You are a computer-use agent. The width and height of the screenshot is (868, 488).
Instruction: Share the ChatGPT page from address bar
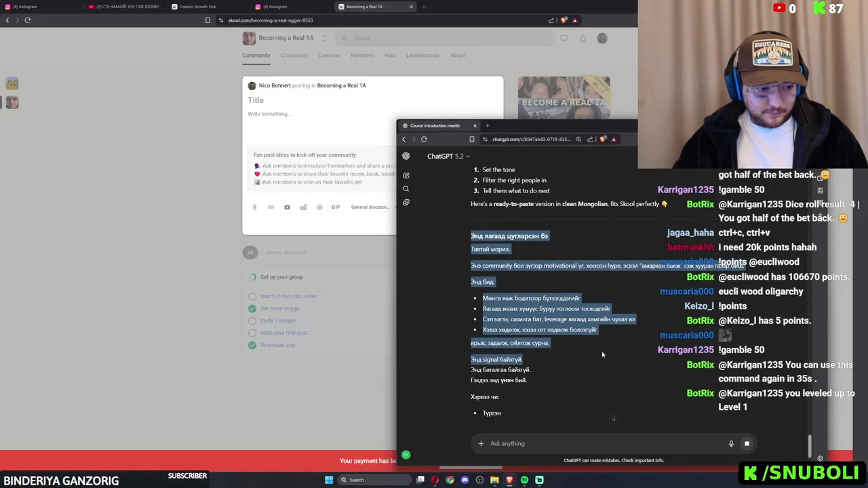point(590,140)
